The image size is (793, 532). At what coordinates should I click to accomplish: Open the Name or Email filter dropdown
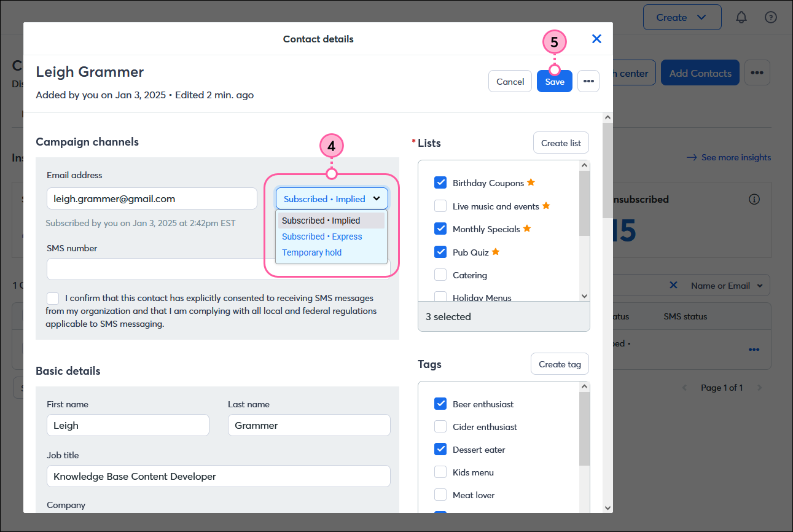point(727,285)
